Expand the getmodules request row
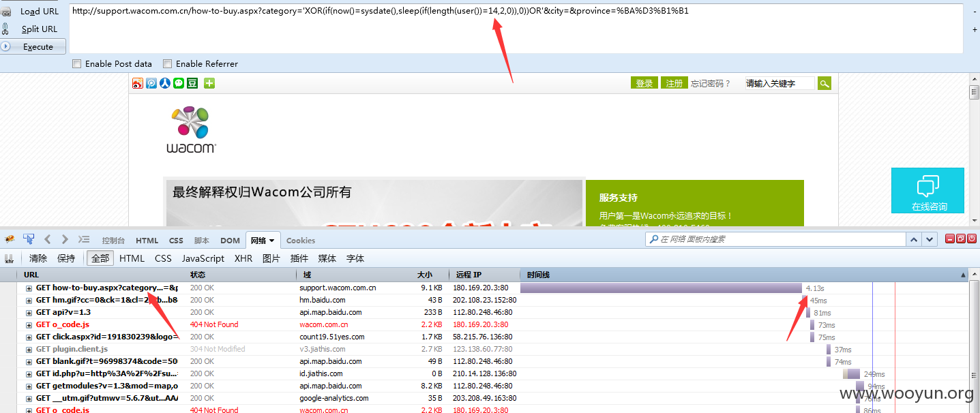Screen dimensions: 980x413 tap(29, 386)
